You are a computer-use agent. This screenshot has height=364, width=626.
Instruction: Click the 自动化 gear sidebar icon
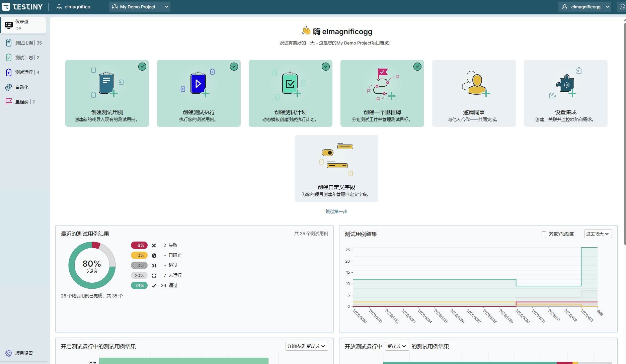click(9, 87)
